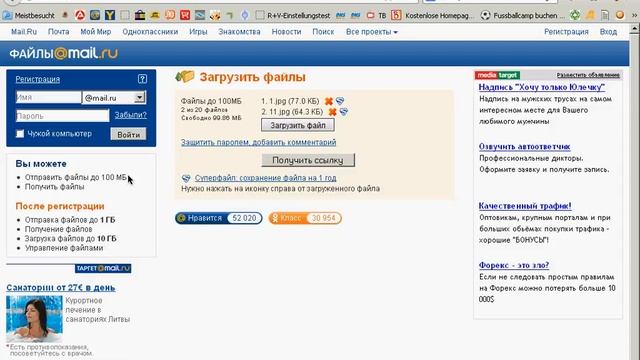Click the sanatorium ad woman thumbnail
Image resolution: width=640 pixels, height=360 pixels.
pos(34,319)
